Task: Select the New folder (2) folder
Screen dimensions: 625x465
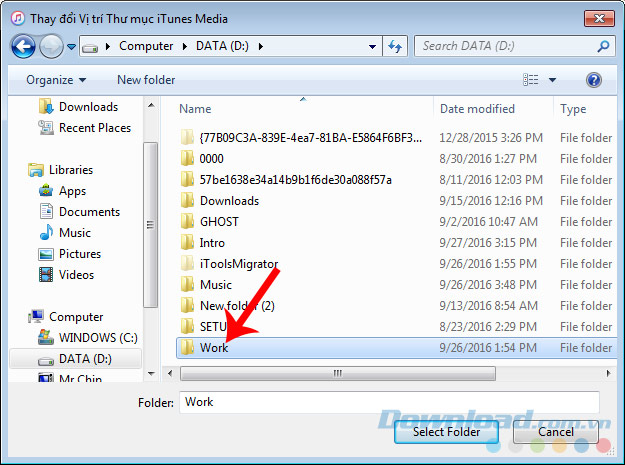Action: click(228, 306)
